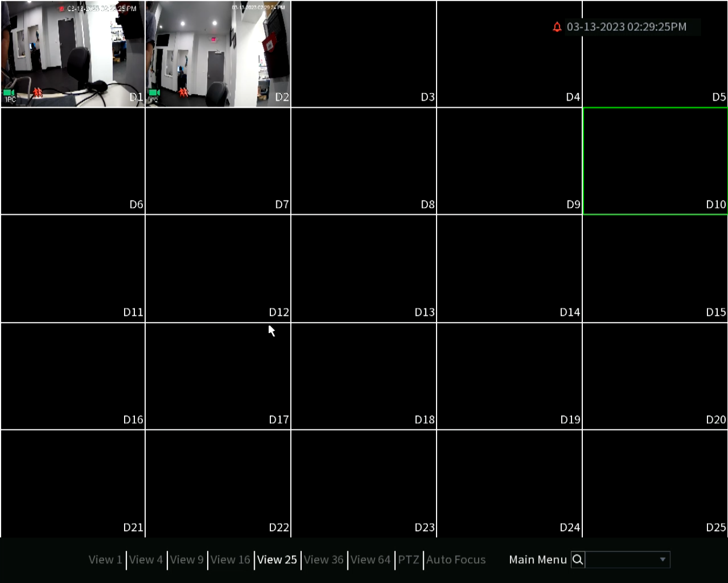Open PTZ controls
The image size is (728, 583).
pyautogui.click(x=409, y=560)
